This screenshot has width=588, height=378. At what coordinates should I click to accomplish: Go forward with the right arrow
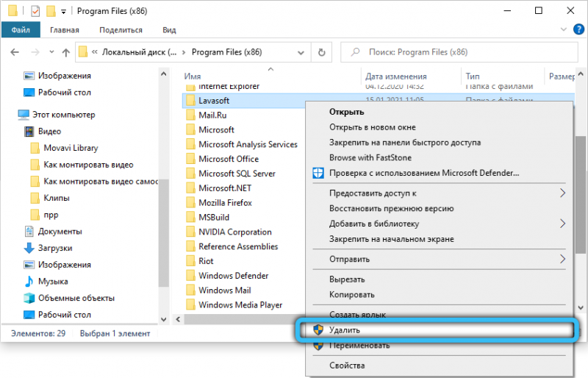point(35,52)
